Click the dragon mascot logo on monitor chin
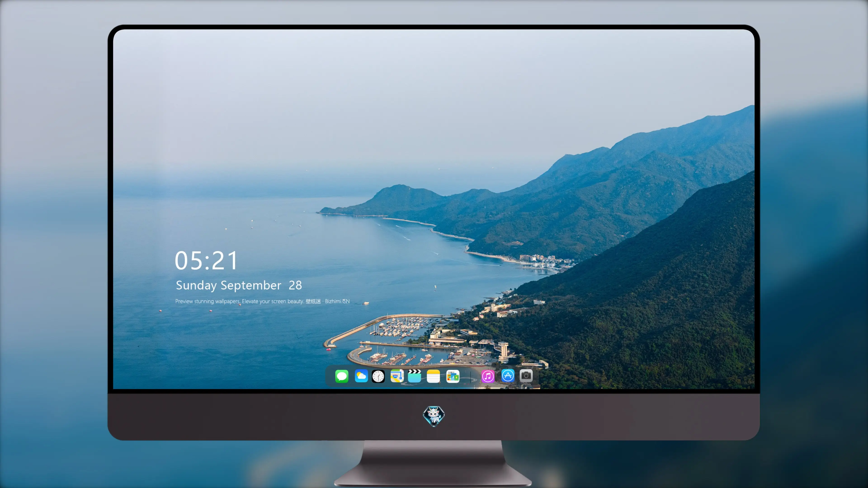Image resolution: width=868 pixels, height=488 pixels. (x=434, y=416)
